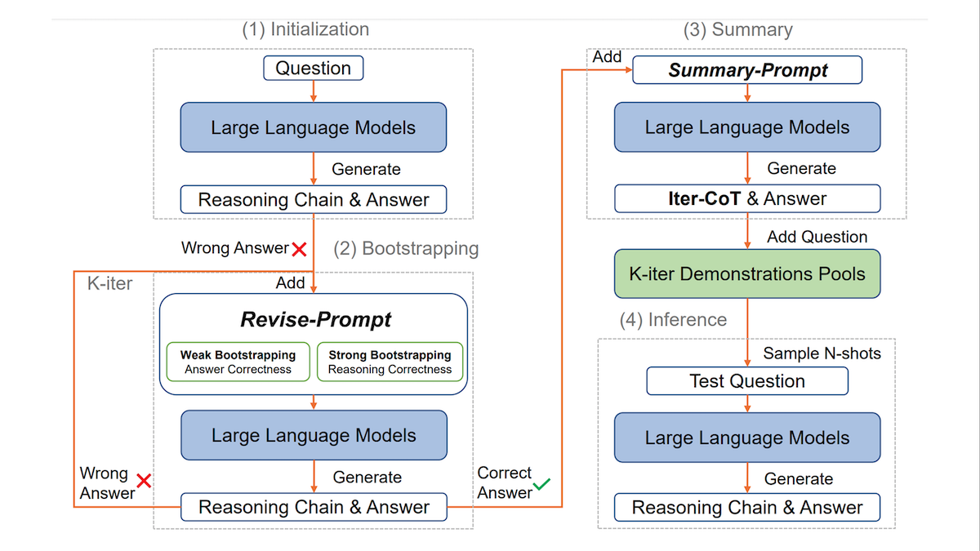Click the red X beside the upper Wrong Answer
980x551 pixels.
tap(299, 248)
